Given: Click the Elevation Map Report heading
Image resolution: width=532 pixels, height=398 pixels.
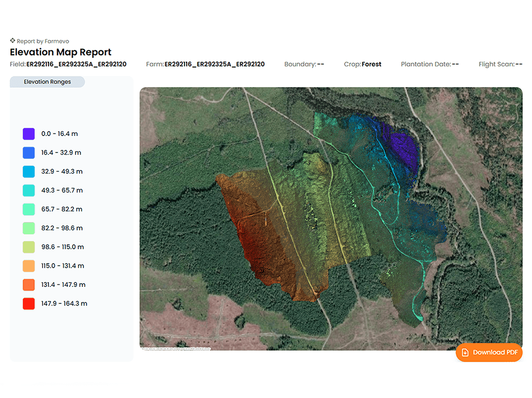Looking at the screenshot, I should [61, 52].
